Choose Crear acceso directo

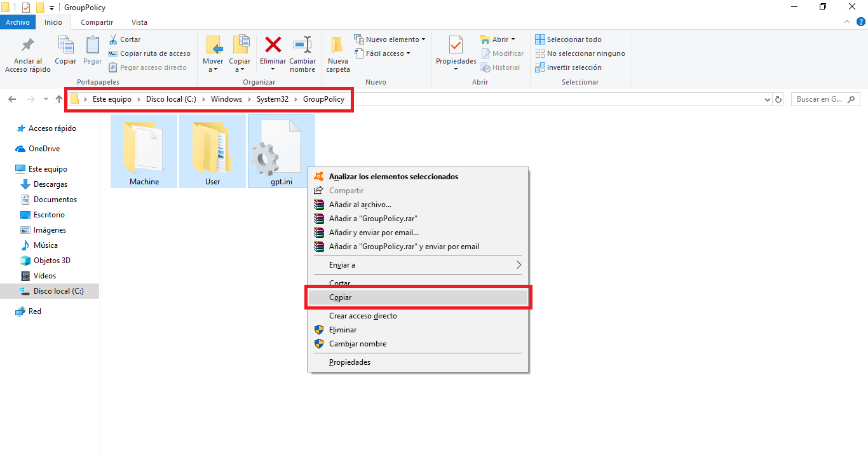(x=418, y=316)
